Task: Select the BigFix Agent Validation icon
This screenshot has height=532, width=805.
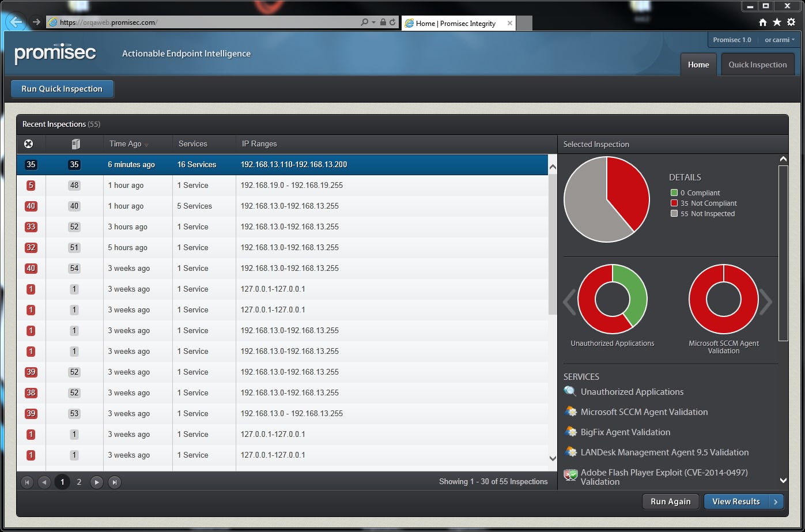Action: [x=570, y=432]
